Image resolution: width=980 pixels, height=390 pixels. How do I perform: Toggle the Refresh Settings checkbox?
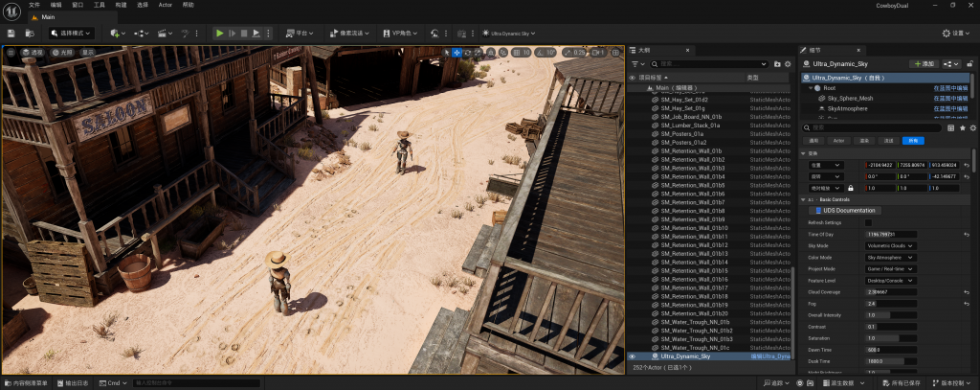869,222
